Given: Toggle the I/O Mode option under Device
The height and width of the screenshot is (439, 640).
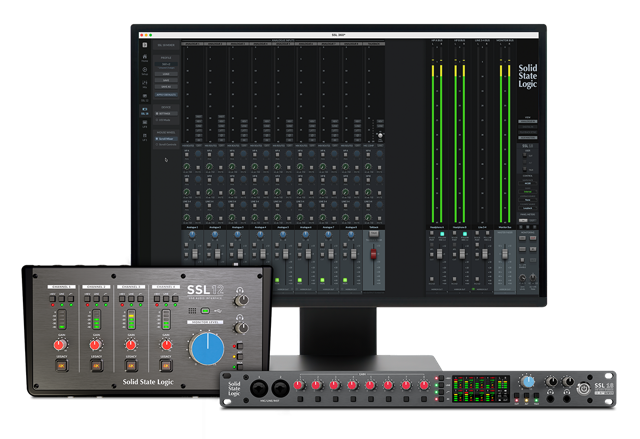Looking at the screenshot, I should point(163,120).
